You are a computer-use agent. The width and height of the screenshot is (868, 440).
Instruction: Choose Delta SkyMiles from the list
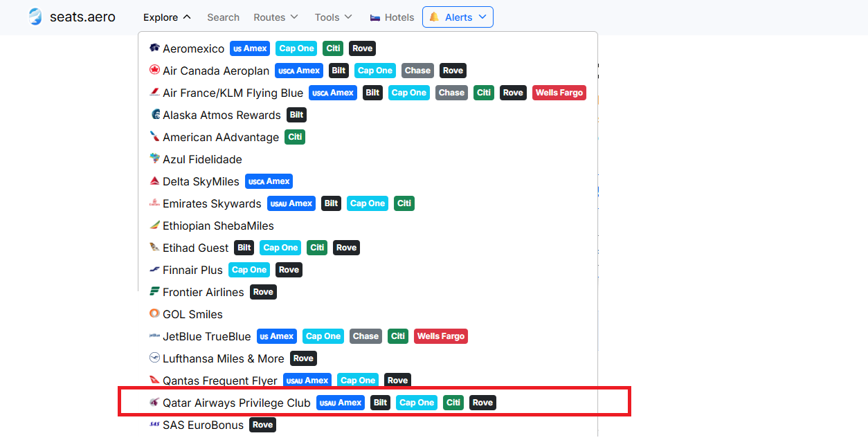click(x=201, y=181)
